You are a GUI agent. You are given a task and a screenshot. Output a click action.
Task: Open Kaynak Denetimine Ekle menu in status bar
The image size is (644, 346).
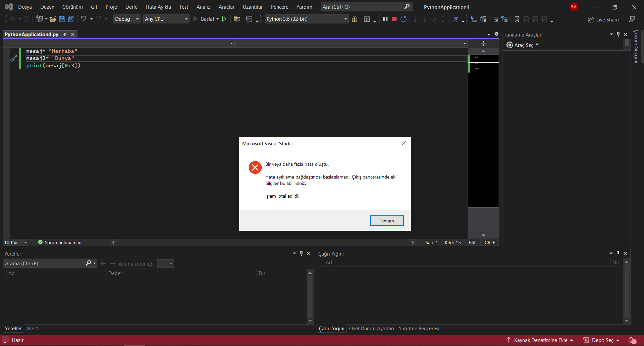(x=540, y=340)
